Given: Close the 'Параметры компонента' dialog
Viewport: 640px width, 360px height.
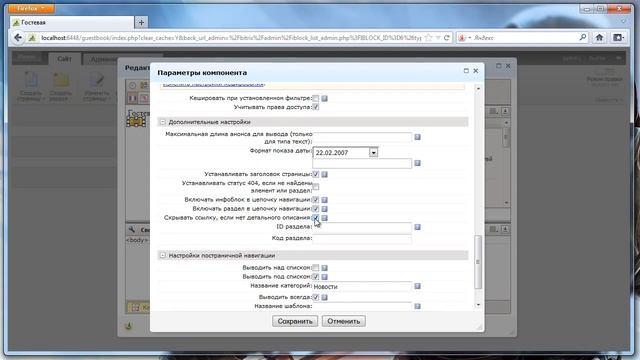Looking at the screenshot, I should click(476, 71).
